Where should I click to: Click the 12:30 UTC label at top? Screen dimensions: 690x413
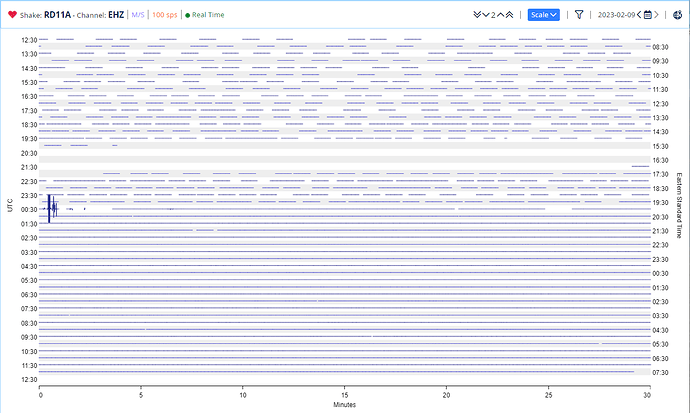click(x=29, y=40)
